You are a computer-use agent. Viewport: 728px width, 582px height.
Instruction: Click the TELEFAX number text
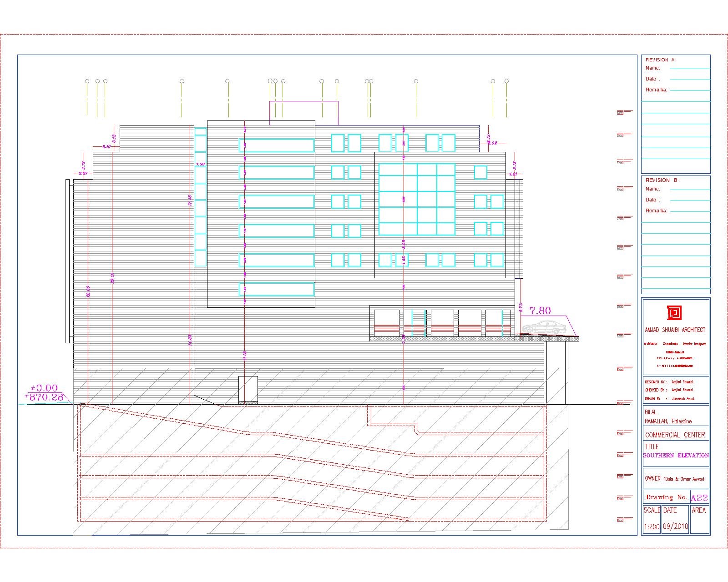point(675,357)
